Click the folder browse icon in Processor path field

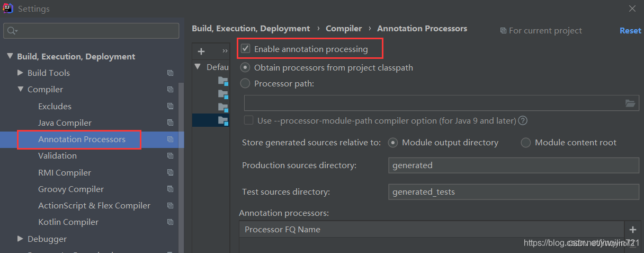(x=630, y=103)
